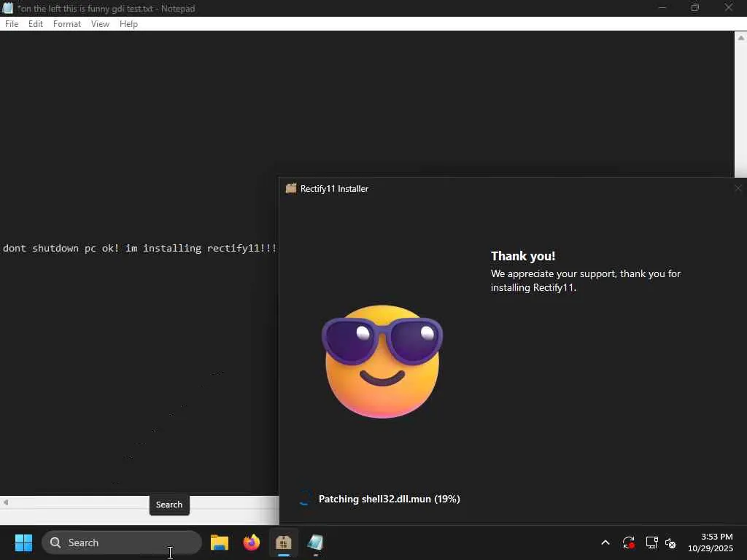Open the Help menu in Notepad
The image size is (747, 560).
coord(128,24)
